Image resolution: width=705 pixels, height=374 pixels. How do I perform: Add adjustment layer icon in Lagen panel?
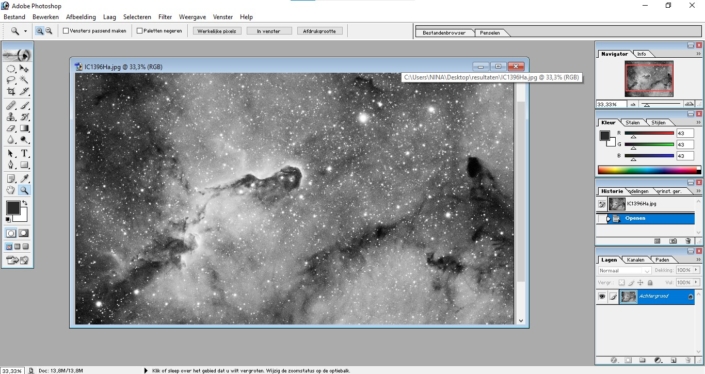pos(658,360)
